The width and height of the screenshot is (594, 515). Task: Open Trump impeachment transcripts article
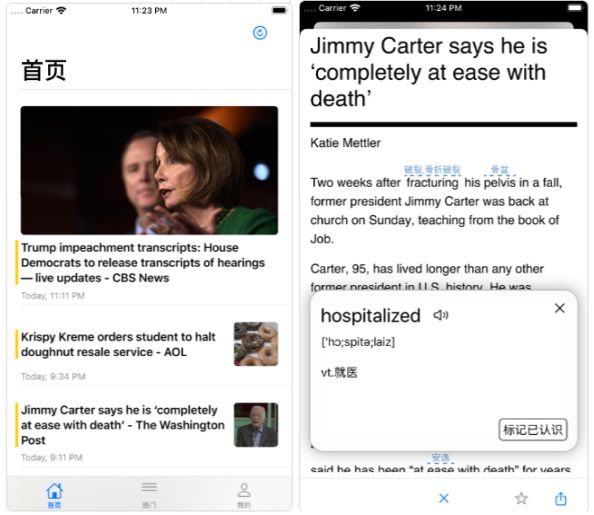click(143, 263)
